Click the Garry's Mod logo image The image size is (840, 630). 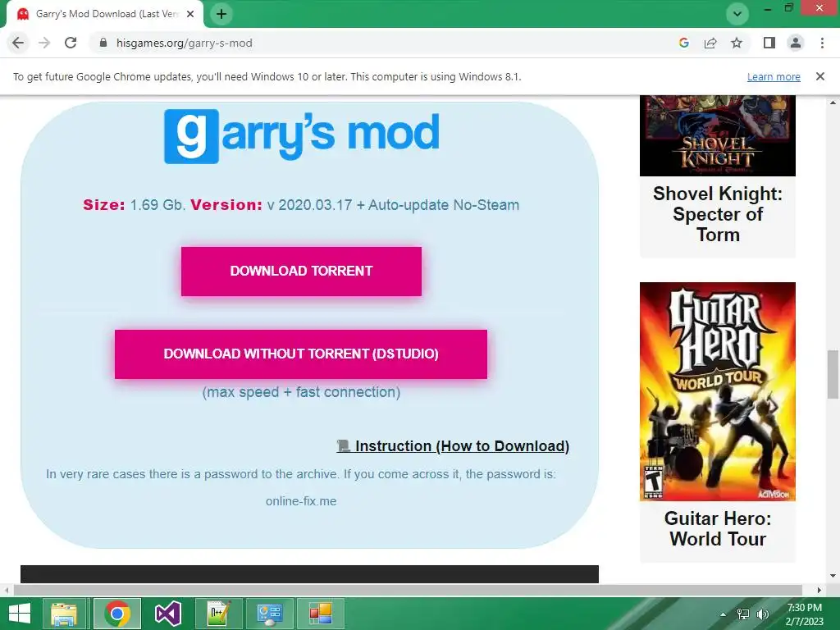pos(302,136)
